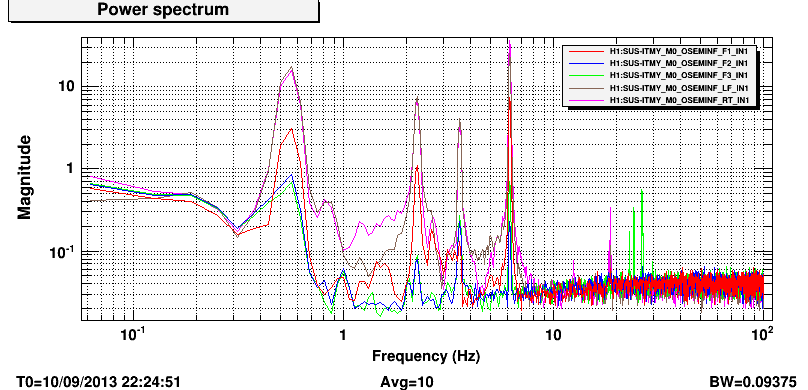Click the red line sample for F1 legend
The height and width of the screenshot is (390, 808).
[x=585, y=52]
